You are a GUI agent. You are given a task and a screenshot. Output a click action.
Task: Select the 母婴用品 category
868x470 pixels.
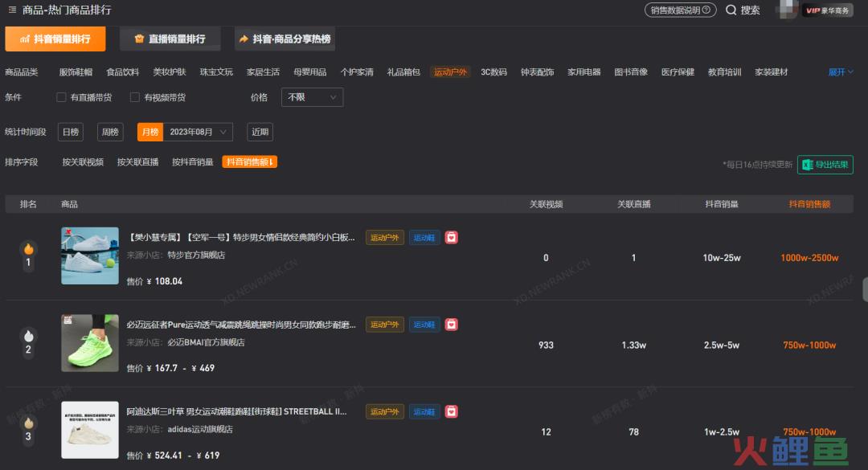click(x=310, y=72)
